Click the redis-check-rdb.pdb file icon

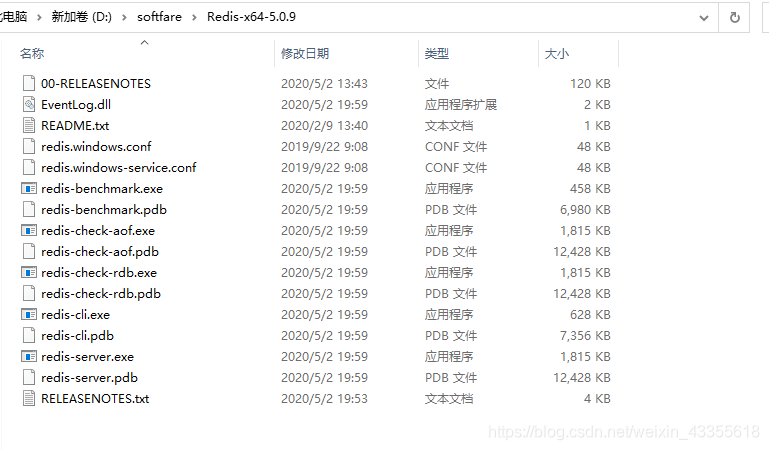[29, 294]
